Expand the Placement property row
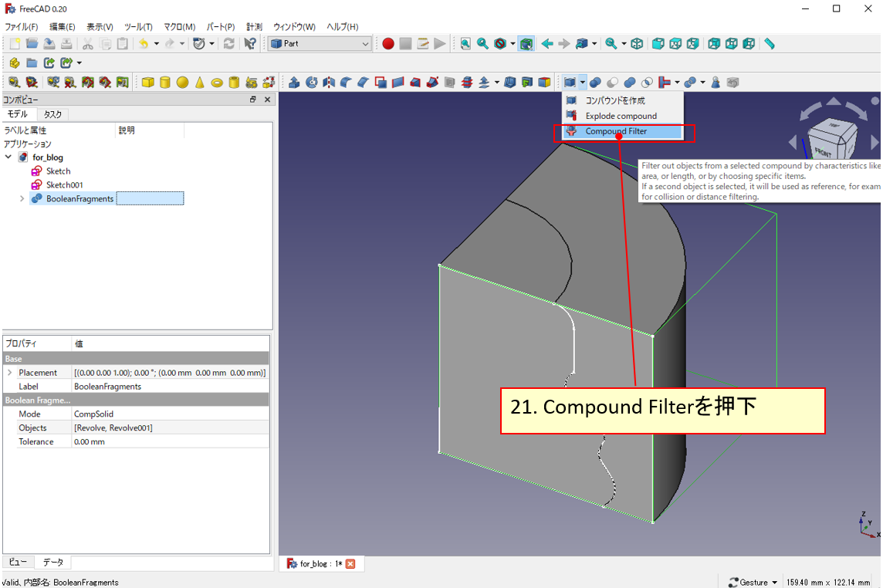The height and width of the screenshot is (588, 883). 9,372
